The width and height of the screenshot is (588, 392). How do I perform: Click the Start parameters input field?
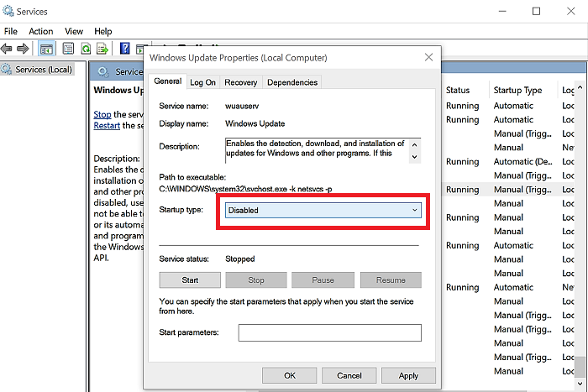(330, 332)
